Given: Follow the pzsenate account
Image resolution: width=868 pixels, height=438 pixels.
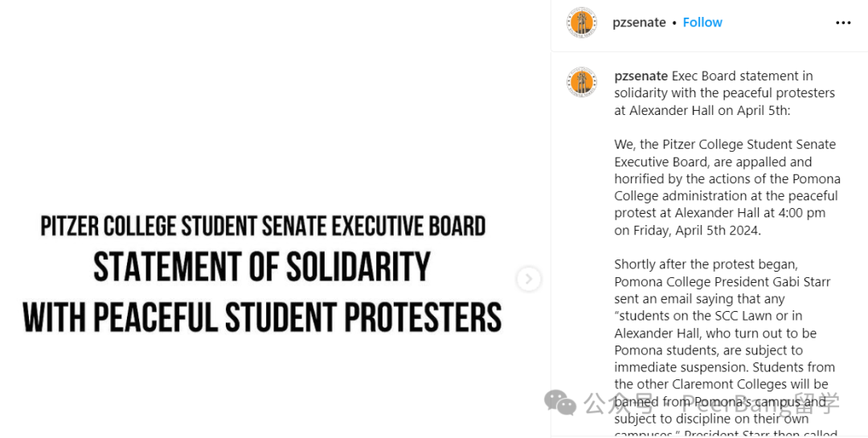Looking at the screenshot, I should pos(702,23).
